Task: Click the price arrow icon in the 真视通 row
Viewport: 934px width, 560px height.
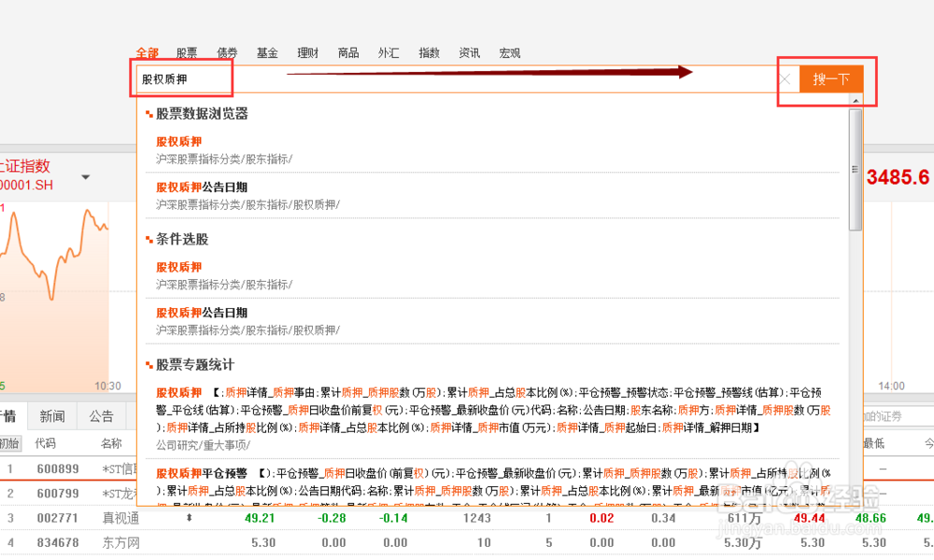Action: 191,516
